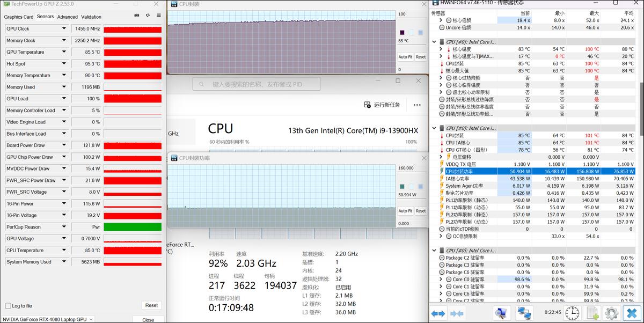The width and height of the screenshot is (644, 323).
Task: Switch to the Advanced tab
Action: [x=68, y=17]
